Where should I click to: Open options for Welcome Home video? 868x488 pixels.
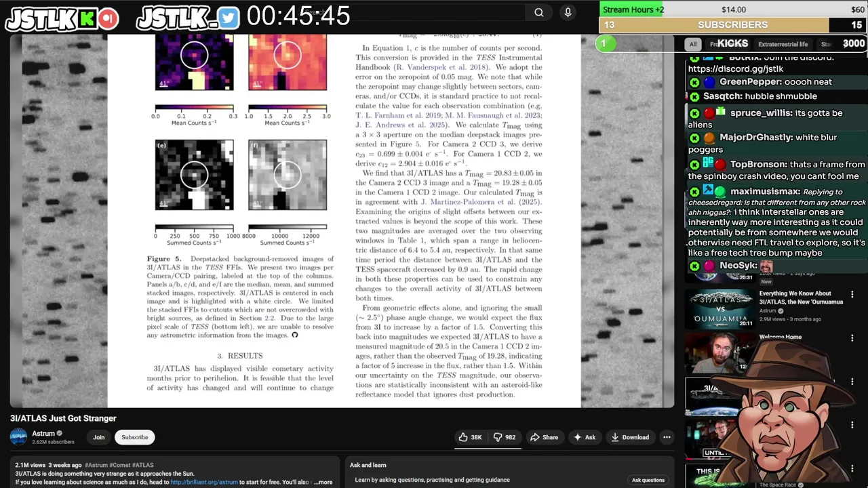pos(852,338)
